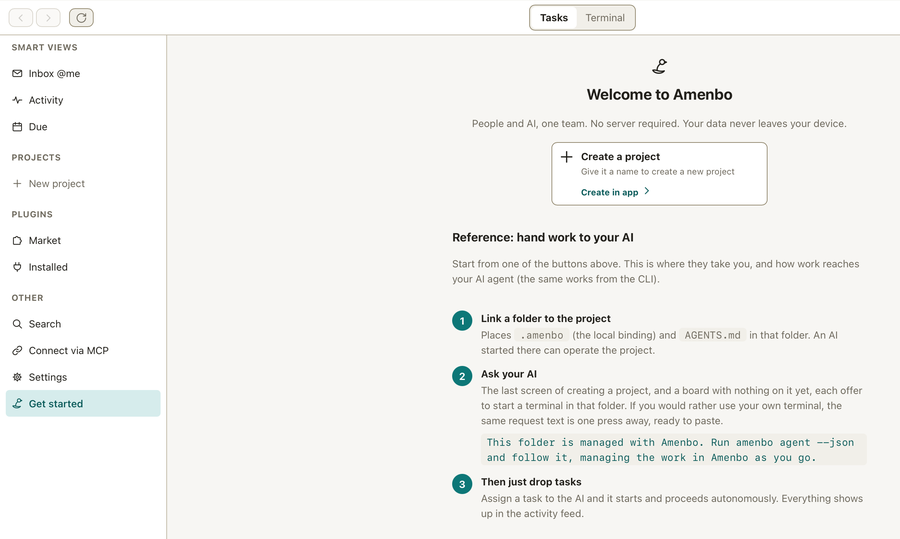Click the AGENTS.md code label
This screenshot has width=900, height=539.
[712, 335]
